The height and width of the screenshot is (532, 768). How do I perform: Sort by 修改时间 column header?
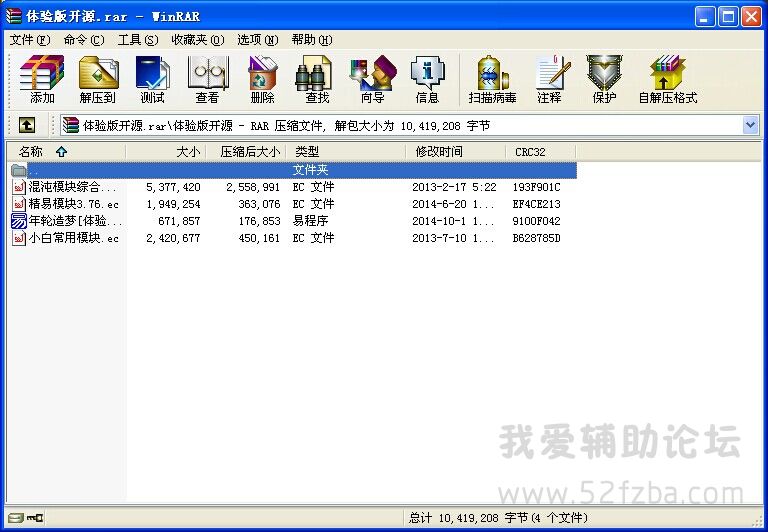456,152
